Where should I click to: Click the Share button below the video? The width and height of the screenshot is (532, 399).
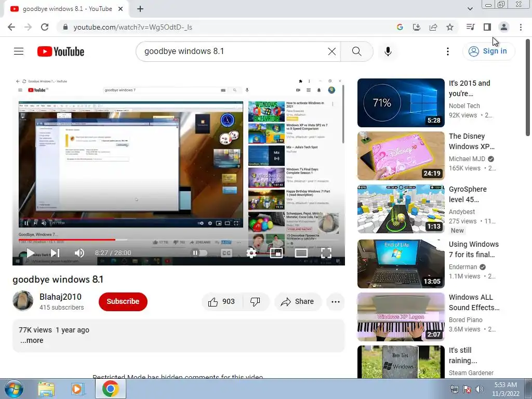[298, 302]
